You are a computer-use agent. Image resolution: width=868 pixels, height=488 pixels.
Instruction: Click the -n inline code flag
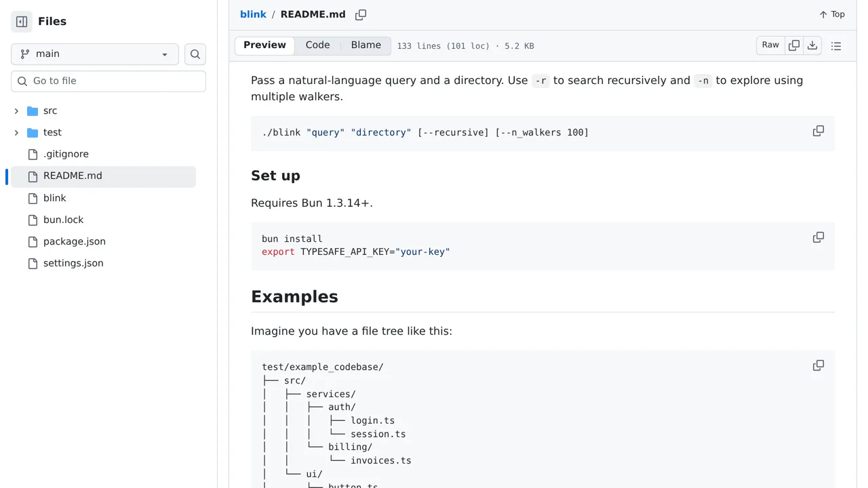tap(703, 81)
